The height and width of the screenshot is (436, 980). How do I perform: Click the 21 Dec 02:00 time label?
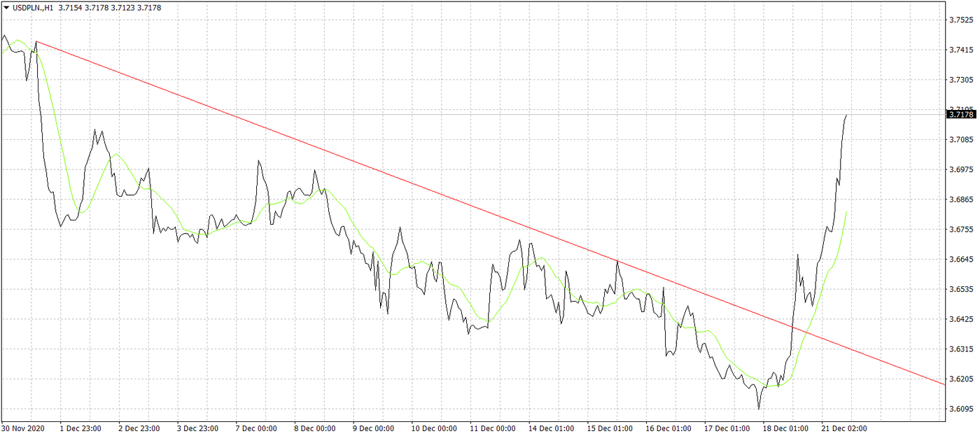tap(843, 428)
